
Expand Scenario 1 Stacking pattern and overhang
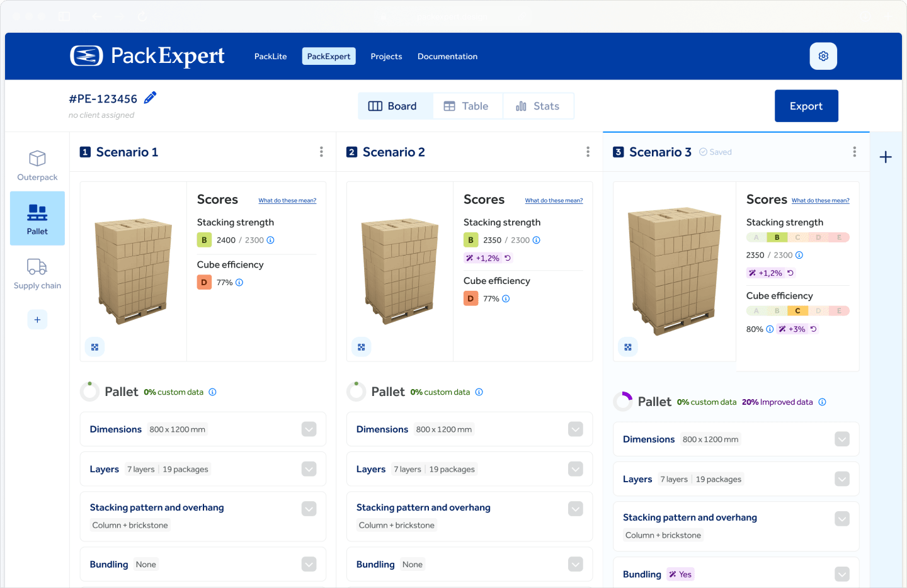[x=309, y=509]
